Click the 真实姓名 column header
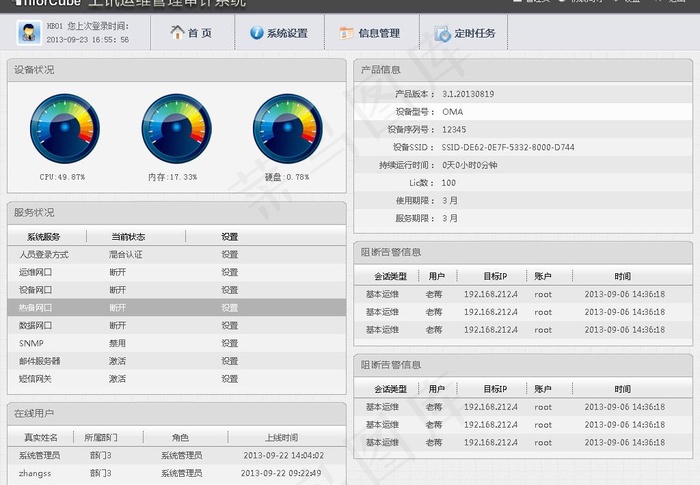 point(41,438)
